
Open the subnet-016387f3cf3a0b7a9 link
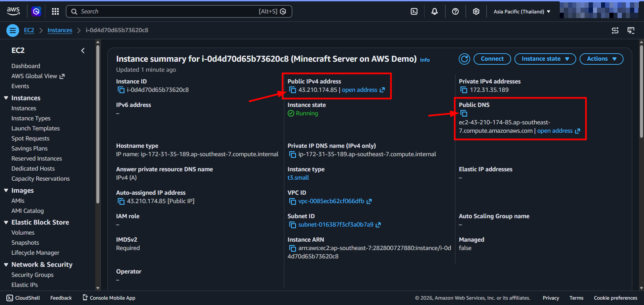(x=336, y=225)
